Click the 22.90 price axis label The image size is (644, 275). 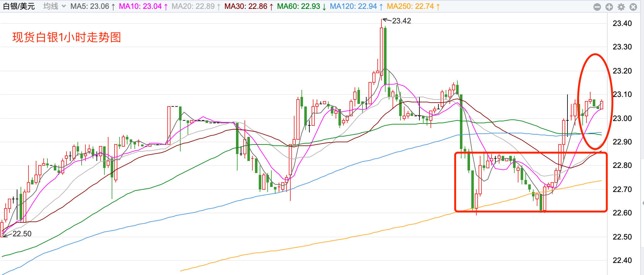coord(622,142)
